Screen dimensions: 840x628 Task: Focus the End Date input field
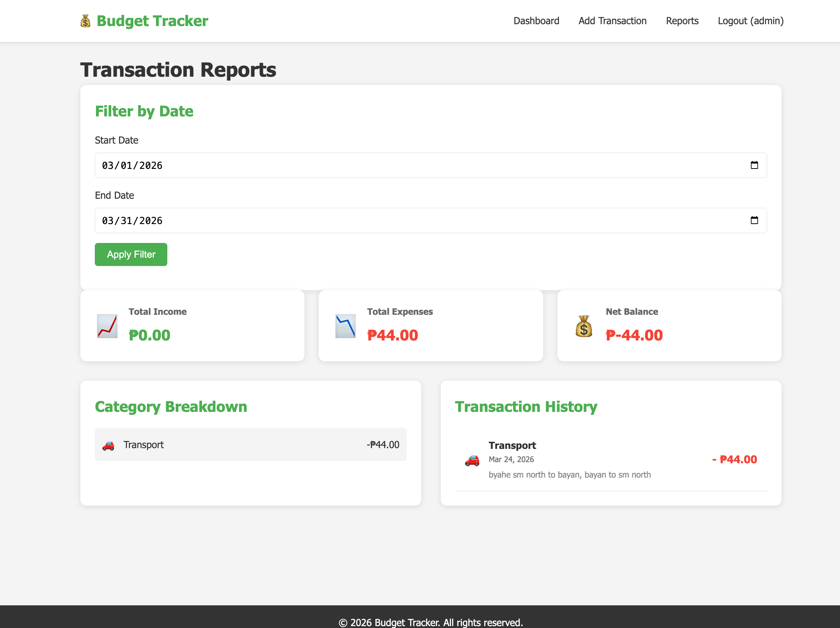pyautogui.click(x=431, y=220)
